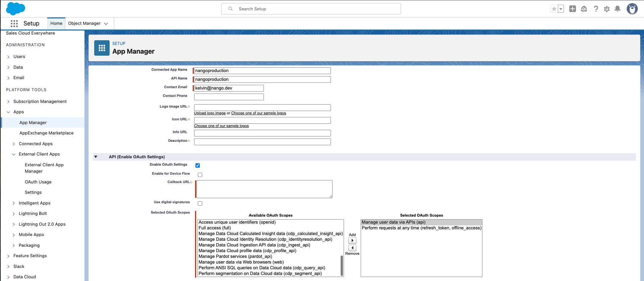Open the user profile avatar
Viewport: 644px width, 281px height.
pyautogui.click(x=632, y=9)
